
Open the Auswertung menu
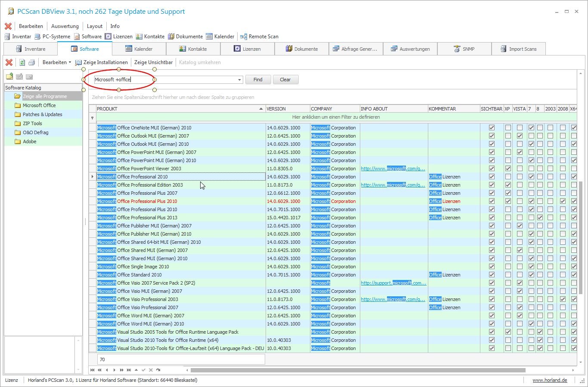(65, 26)
